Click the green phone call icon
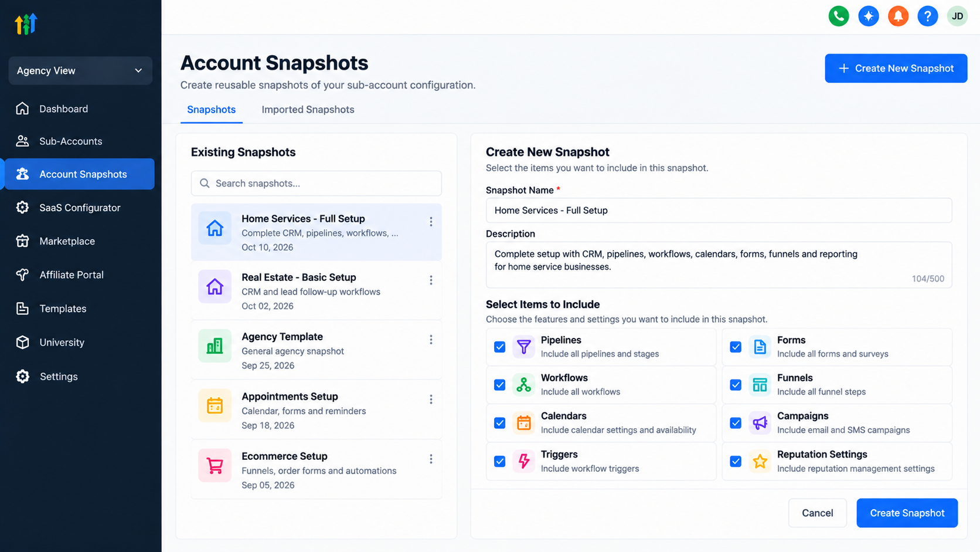980x552 pixels. coord(839,16)
